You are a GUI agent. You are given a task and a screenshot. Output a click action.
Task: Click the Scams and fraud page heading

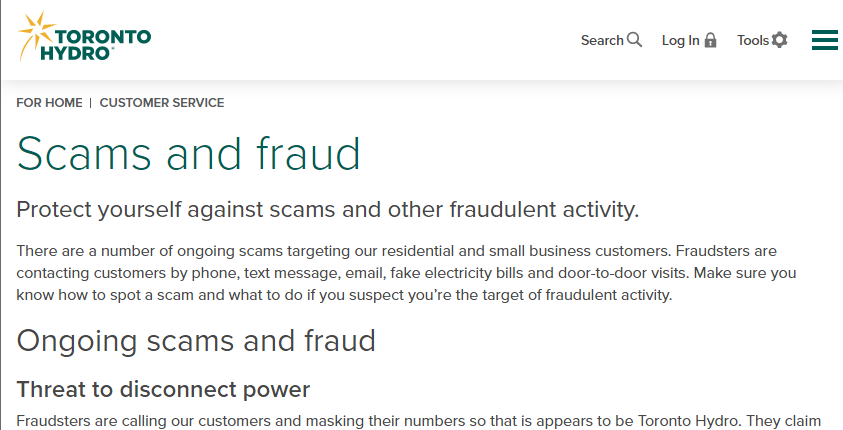(189, 154)
